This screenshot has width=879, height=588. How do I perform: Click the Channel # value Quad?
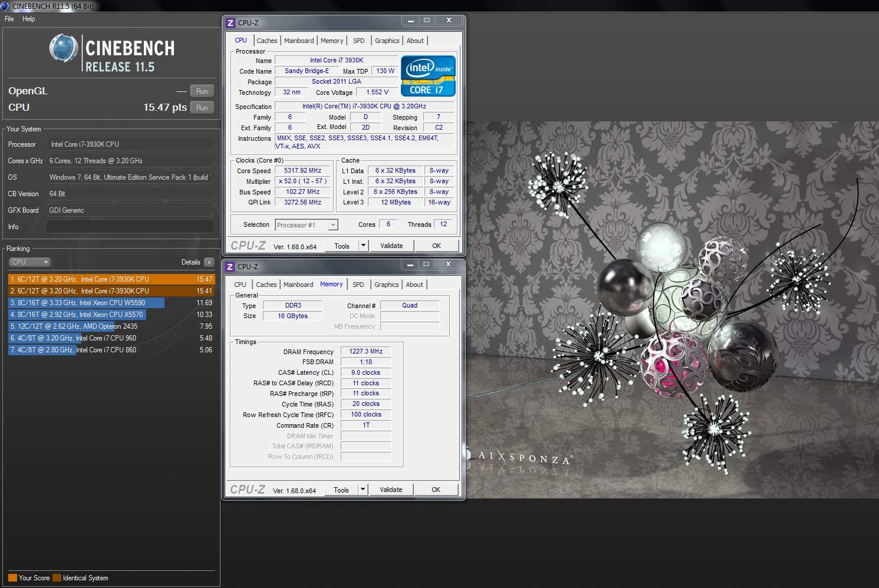(x=410, y=306)
